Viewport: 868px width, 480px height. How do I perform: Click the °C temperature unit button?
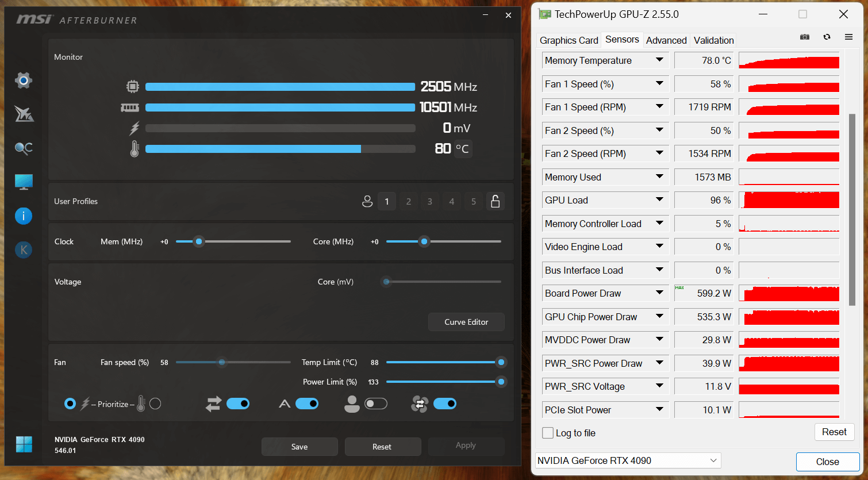pos(463,149)
